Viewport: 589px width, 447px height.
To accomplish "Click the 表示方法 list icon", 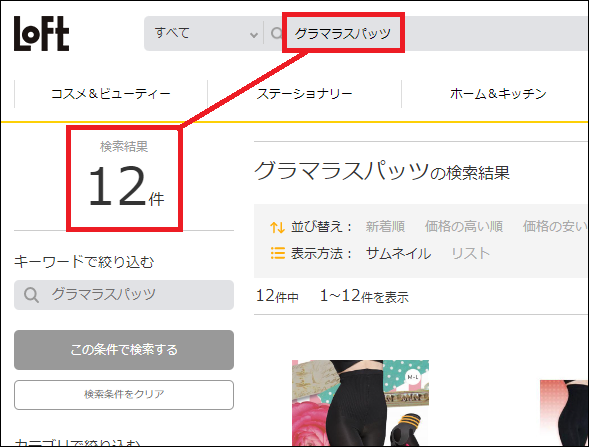I will click(x=278, y=253).
